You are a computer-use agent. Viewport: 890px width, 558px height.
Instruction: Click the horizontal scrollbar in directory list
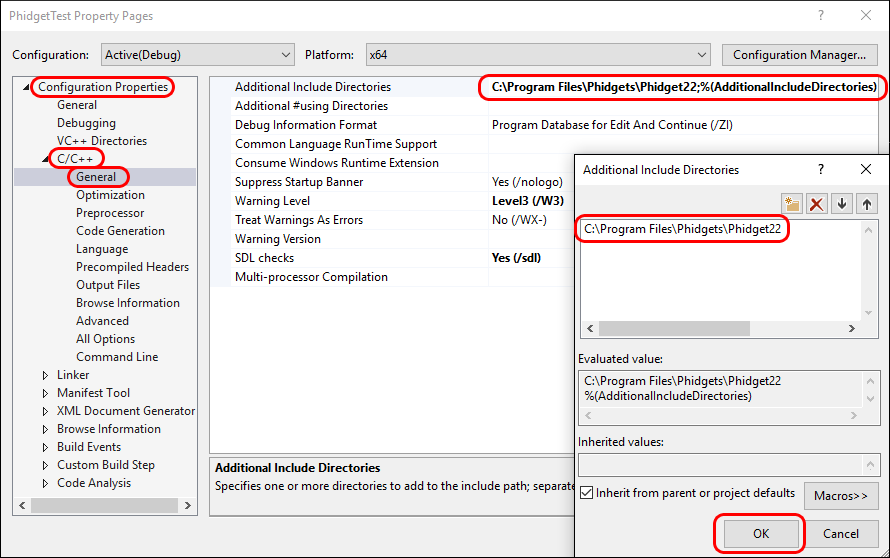pyautogui.click(x=720, y=328)
